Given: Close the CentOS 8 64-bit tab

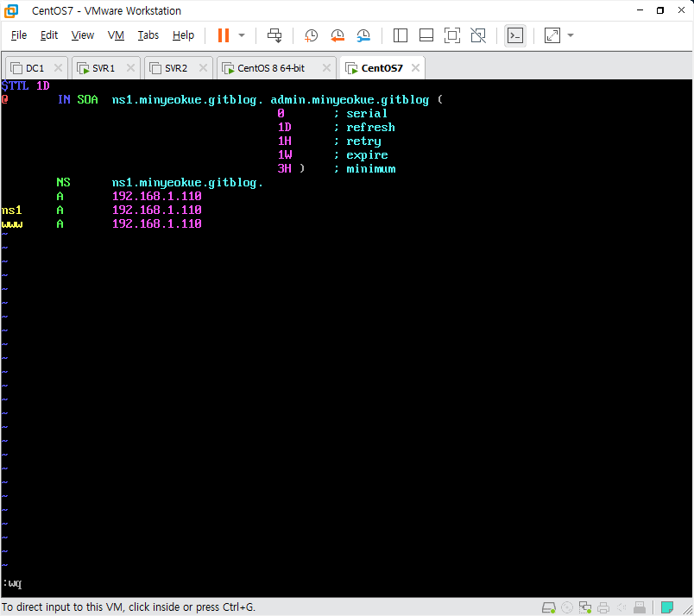Looking at the screenshot, I should click(326, 67).
